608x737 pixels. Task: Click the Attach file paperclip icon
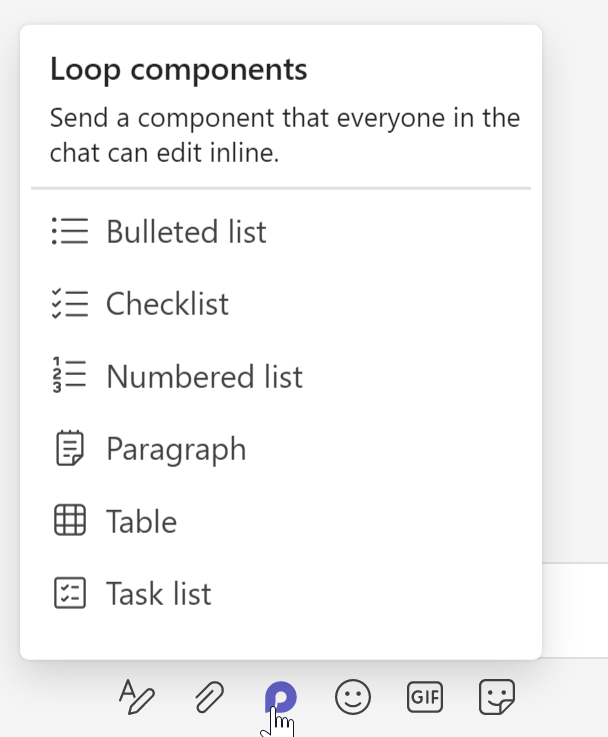(209, 696)
